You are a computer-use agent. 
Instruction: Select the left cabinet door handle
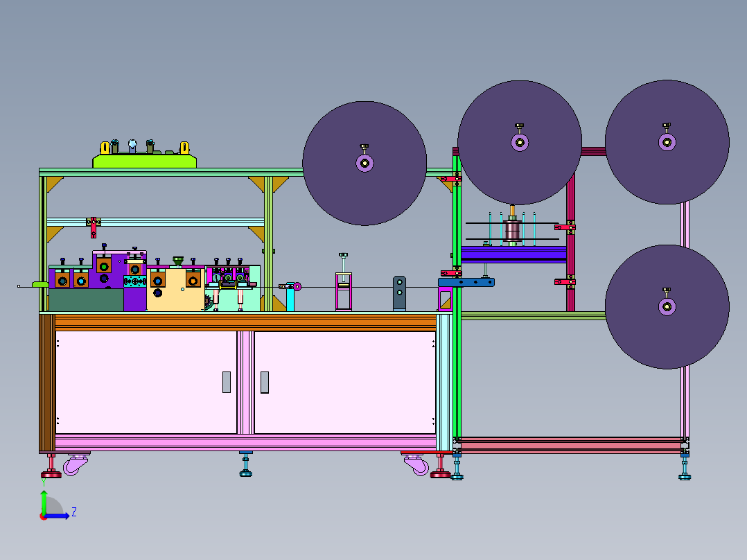click(x=227, y=383)
